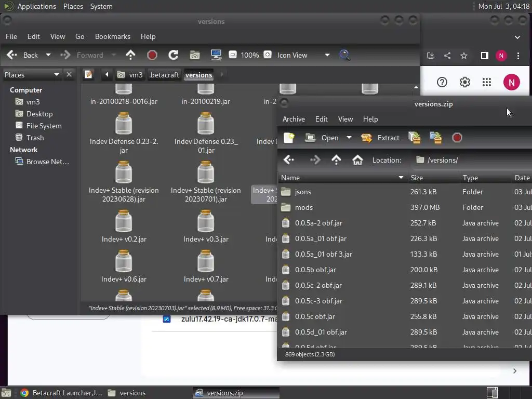Select the mods folder row

(404, 207)
